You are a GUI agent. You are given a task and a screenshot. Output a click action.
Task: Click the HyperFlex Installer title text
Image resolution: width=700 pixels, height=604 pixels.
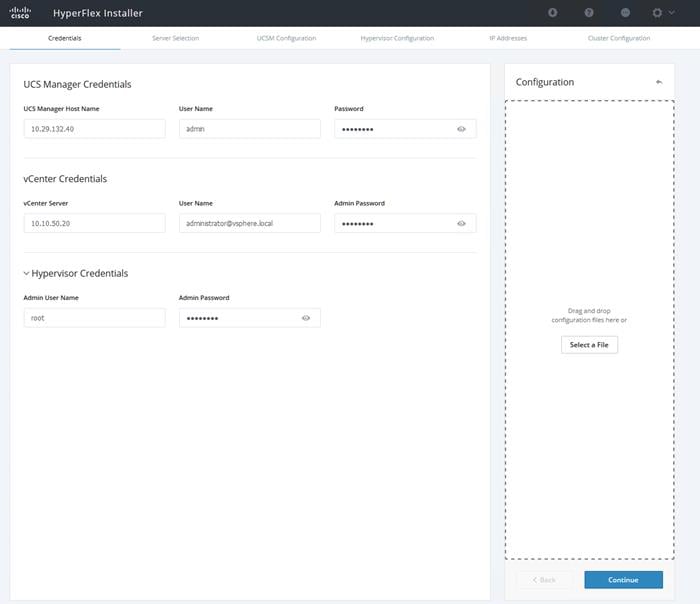(98, 13)
